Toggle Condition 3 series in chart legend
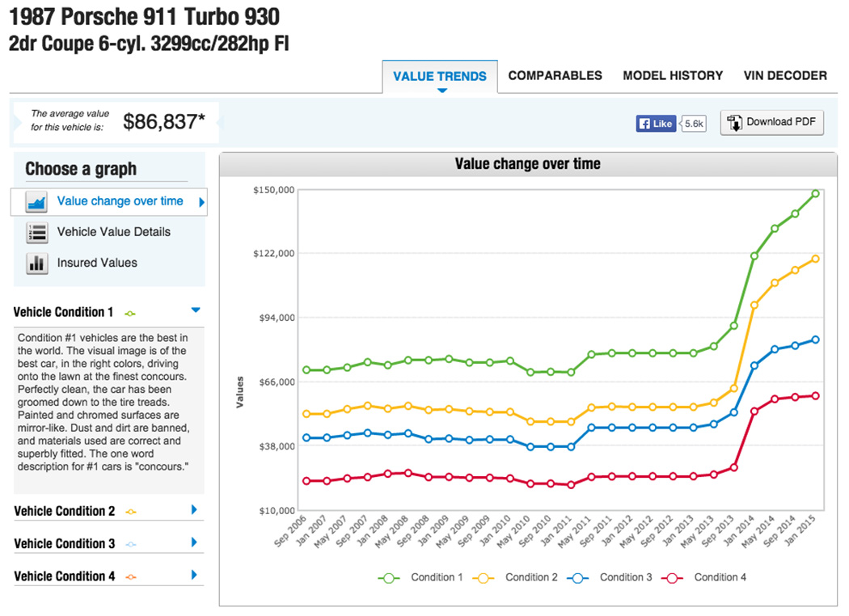Screen dimensions: 849x616 coord(610,577)
